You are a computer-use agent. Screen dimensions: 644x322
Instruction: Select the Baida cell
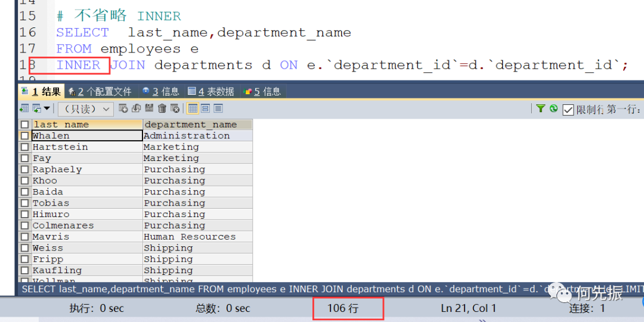coord(87,192)
